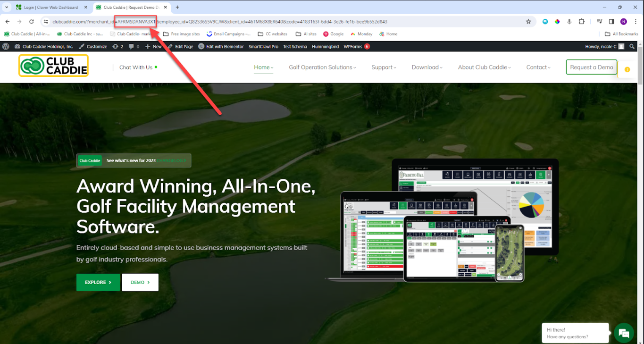
Task: Open the tab search dropdown arrow
Action: [x=7, y=7]
